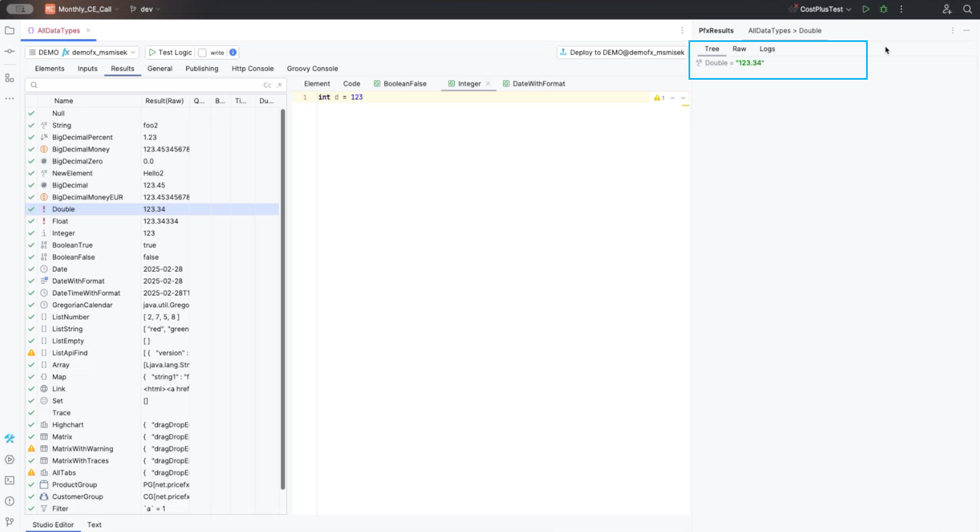Open the Problems warning icon in sidebar
The image size is (980, 532).
coord(9,501)
